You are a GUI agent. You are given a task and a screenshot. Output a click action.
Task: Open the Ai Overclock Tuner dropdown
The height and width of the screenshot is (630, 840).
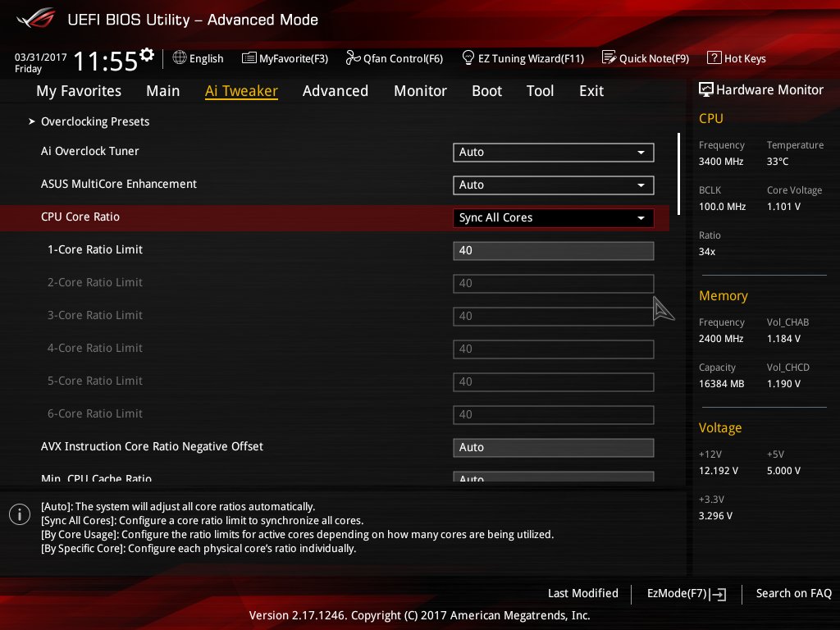coord(554,152)
